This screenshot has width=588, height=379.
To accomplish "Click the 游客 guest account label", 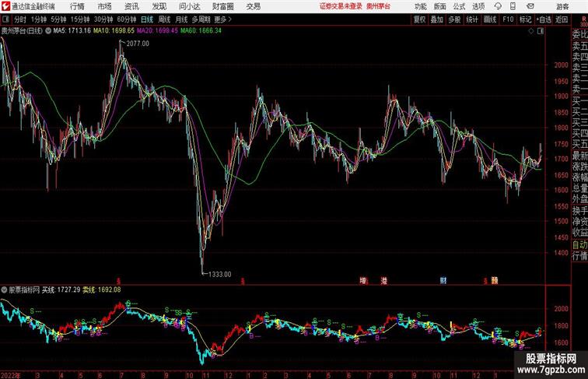I will point(562,6).
